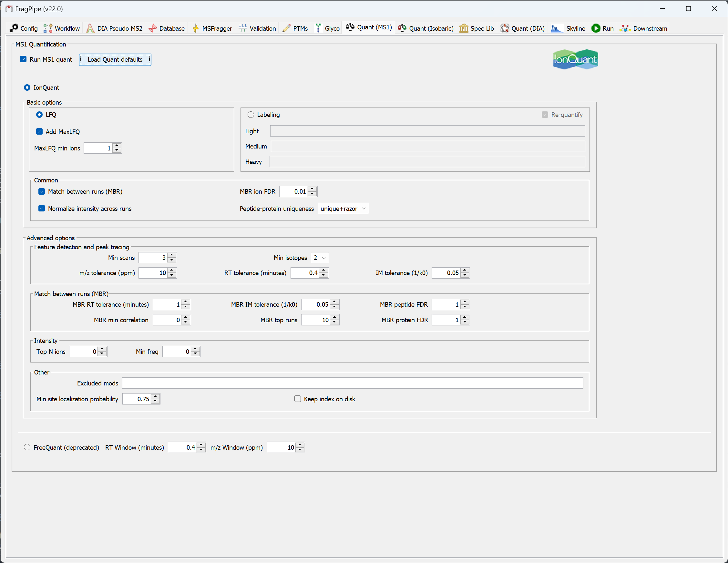Select FreeQuant (deprecated) radio option
The width and height of the screenshot is (728, 563).
(27, 447)
